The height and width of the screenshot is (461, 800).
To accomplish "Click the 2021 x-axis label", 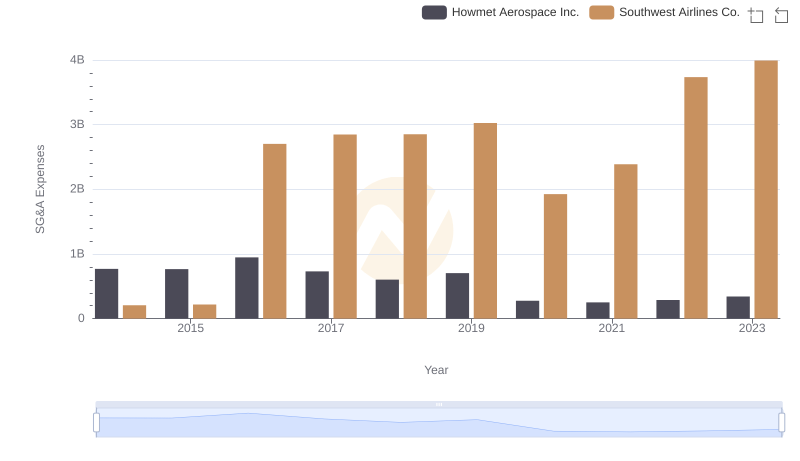I will pyautogui.click(x=611, y=328).
